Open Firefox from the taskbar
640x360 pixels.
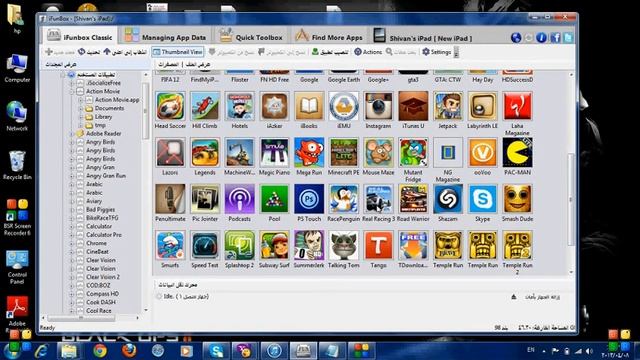129,351
